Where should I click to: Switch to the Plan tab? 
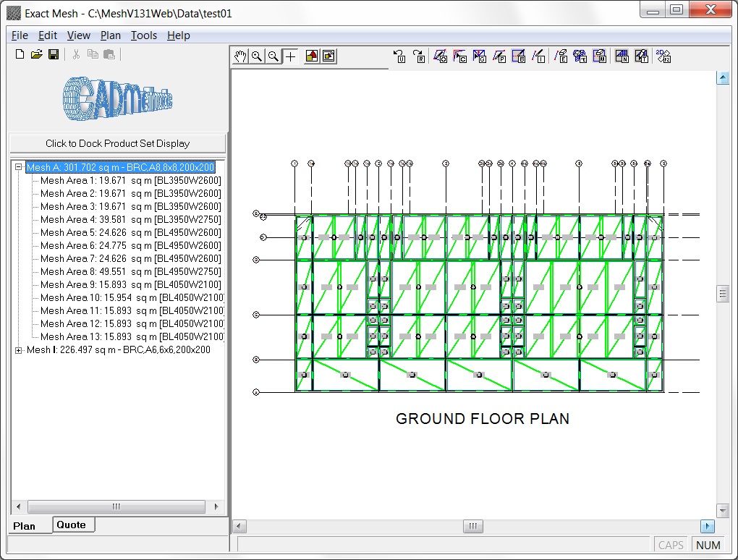point(24,526)
